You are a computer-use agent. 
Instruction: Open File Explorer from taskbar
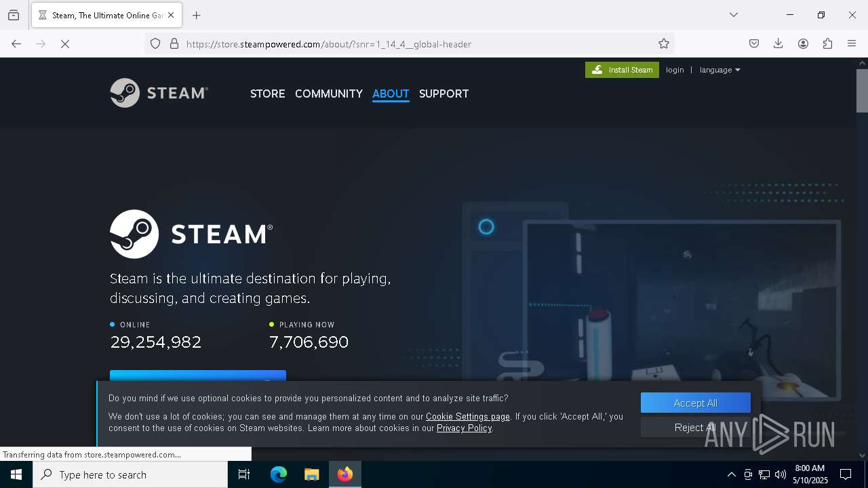311,474
